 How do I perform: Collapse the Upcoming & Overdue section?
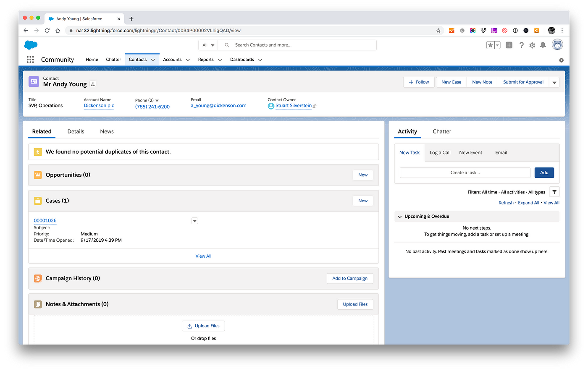(400, 217)
